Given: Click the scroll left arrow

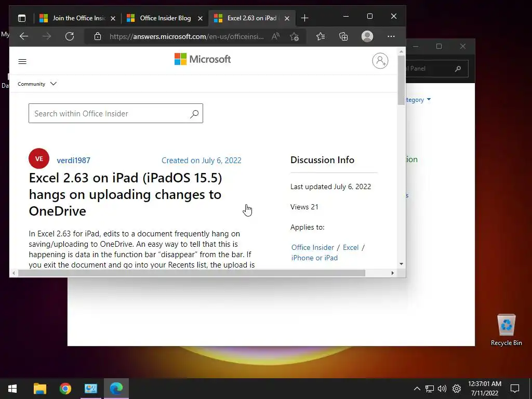Looking at the screenshot, I should [14, 273].
